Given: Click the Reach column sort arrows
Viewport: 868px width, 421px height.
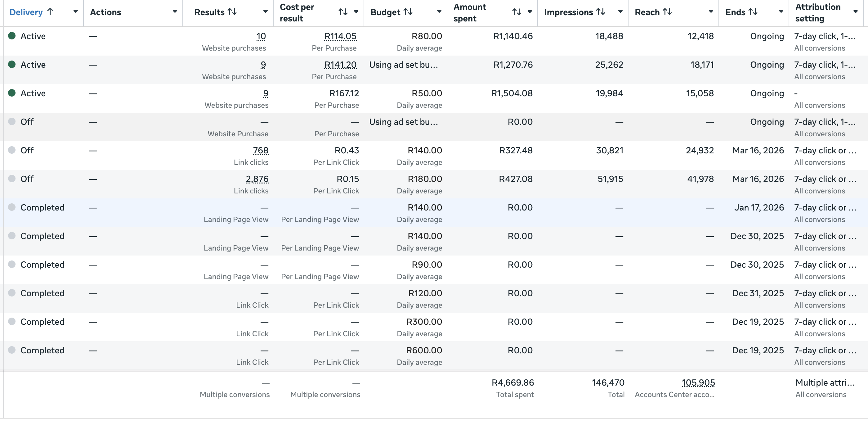Looking at the screenshot, I should tap(667, 12).
